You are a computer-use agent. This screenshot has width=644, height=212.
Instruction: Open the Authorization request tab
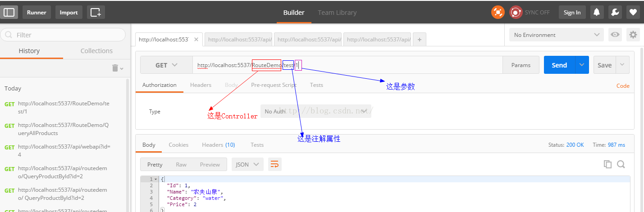click(x=160, y=85)
